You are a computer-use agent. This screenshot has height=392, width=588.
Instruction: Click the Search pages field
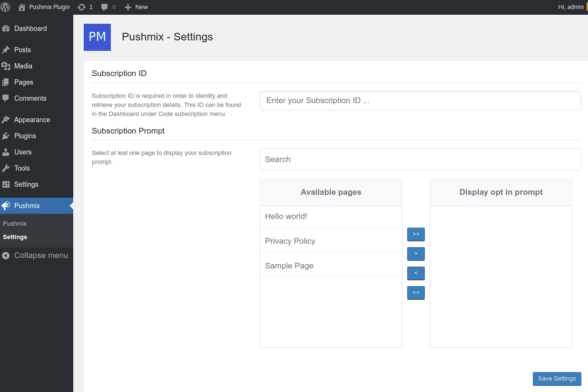420,159
